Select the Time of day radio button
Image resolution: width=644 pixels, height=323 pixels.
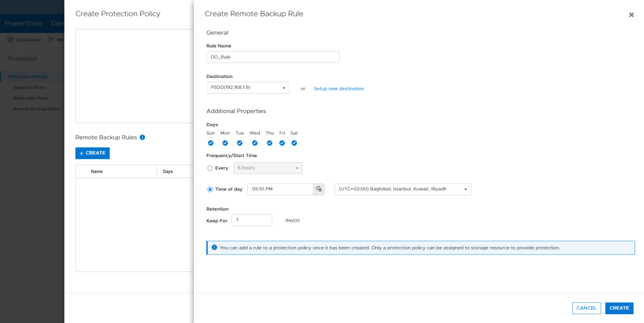pos(210,189)
